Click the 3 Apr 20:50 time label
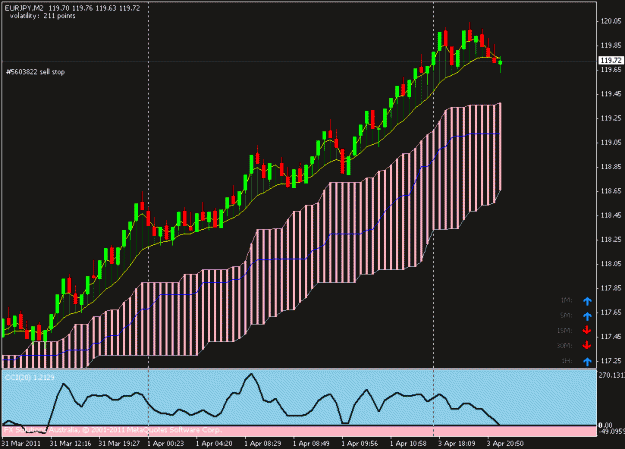 point(505,443)
